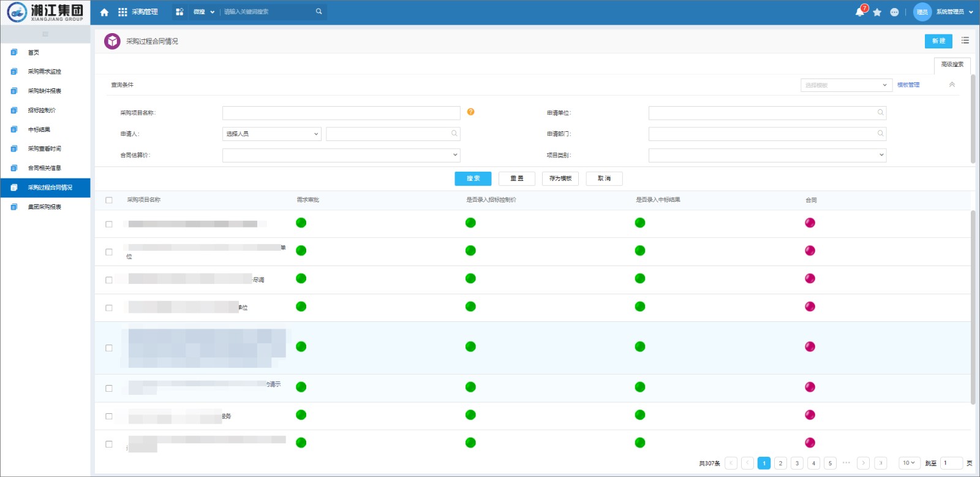Open the 项目类别 dropdown

[767, 155]
